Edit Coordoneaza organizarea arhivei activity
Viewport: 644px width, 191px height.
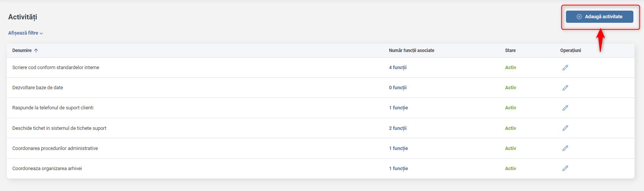565,168
